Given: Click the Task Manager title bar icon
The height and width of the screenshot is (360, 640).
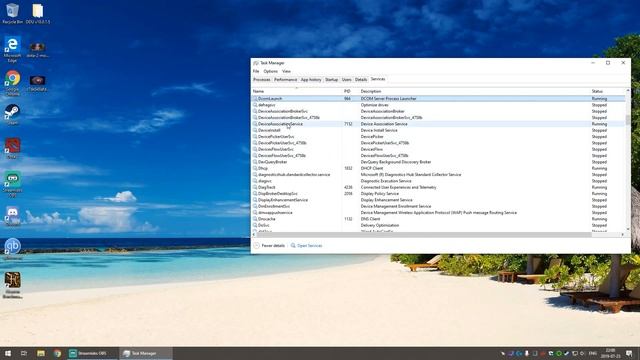Looking at the screenshot, I should coord(256,63).
